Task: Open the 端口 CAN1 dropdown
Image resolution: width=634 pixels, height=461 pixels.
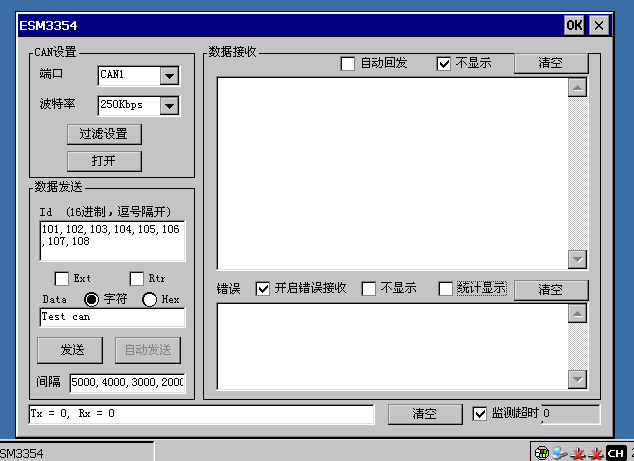Action: pyautogui.click(x=169, y=76)
